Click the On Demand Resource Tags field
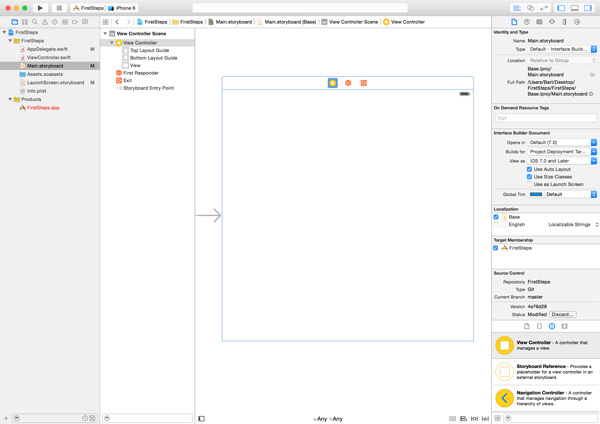This screenshot has width=600, height=424. pos(545,118)
